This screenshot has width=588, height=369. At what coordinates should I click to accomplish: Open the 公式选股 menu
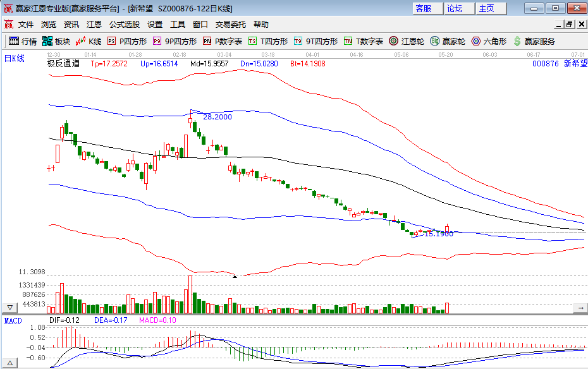[x=124, y=25]
